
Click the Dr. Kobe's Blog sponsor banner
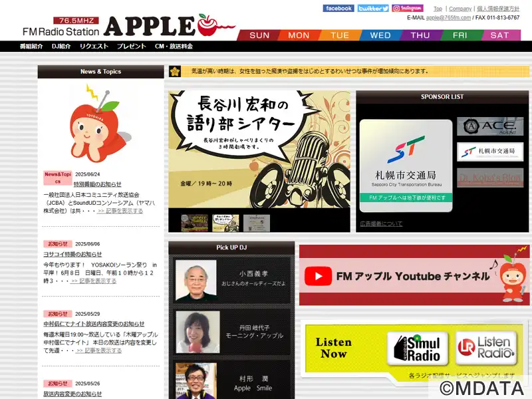point(490,178)
